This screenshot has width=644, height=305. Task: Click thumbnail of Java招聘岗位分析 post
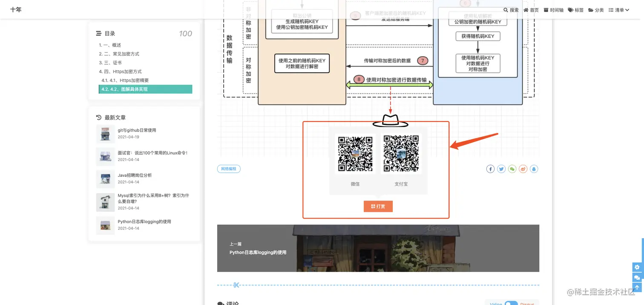[x=105, y=179]
